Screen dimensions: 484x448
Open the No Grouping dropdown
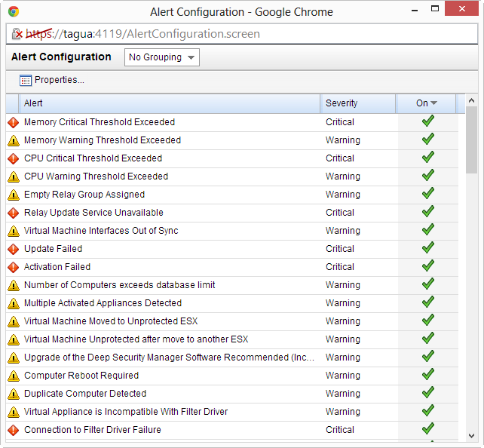pos(161,57)
